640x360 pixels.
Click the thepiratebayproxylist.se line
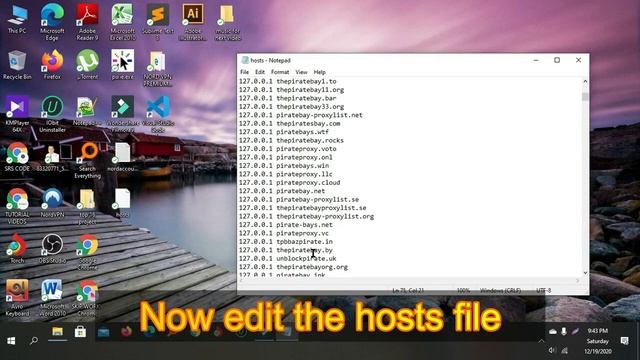coord(303,208)
